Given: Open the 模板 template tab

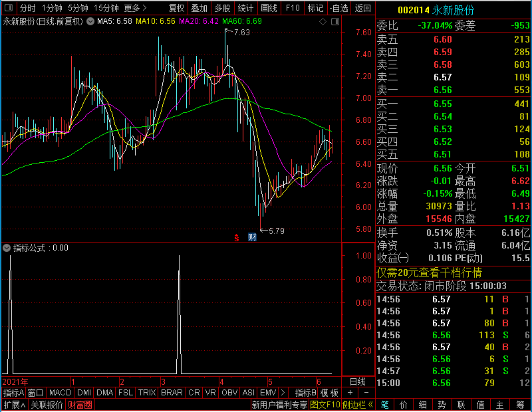Looking at the screenshot, I should [x=329, y=393].
